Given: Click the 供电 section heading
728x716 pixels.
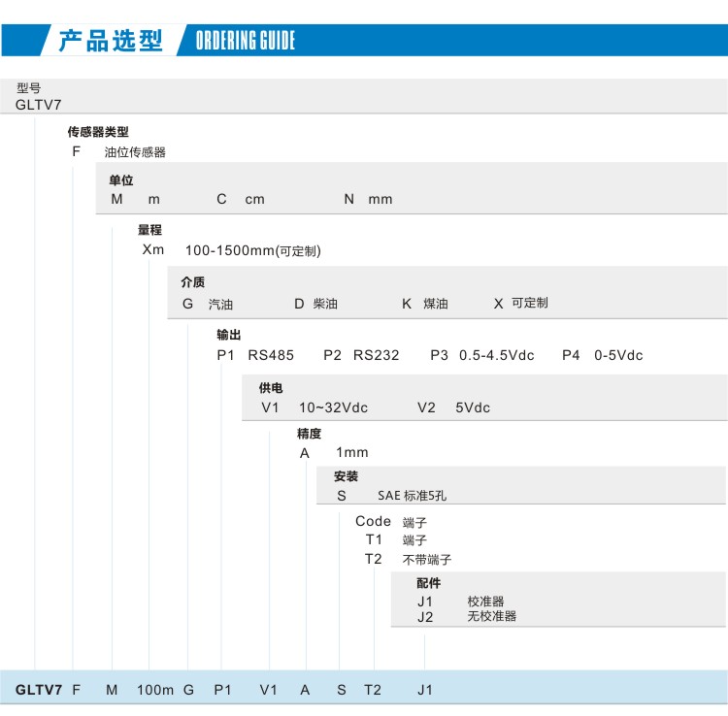Looking at the screenshot, I should pyautogui.click(x=271, y=388).
